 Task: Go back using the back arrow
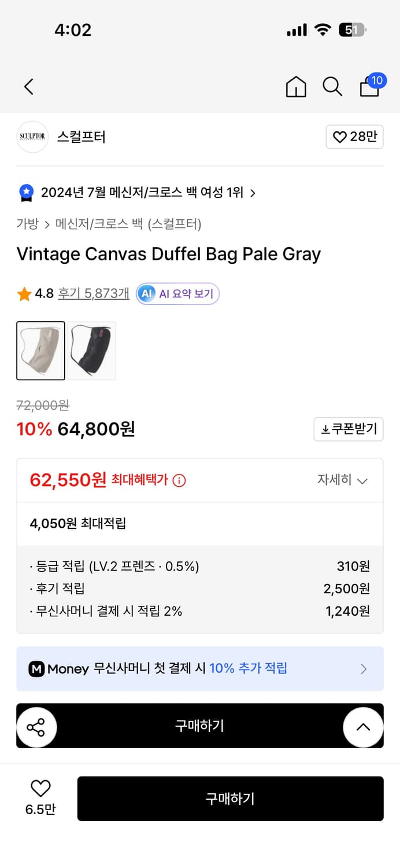click(x=28, y=86)
